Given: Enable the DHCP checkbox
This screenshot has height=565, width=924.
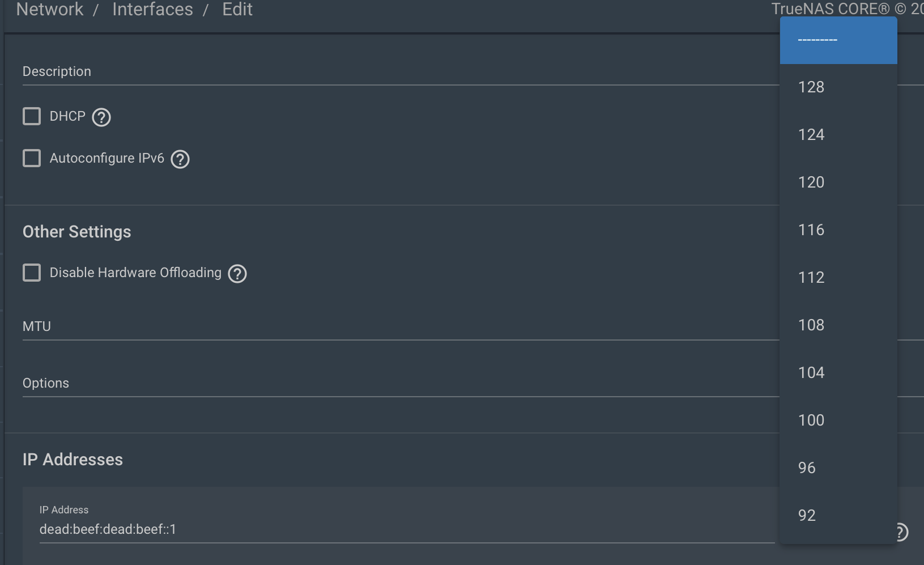Looking at the screenshot, I should (x=32, y=116).
